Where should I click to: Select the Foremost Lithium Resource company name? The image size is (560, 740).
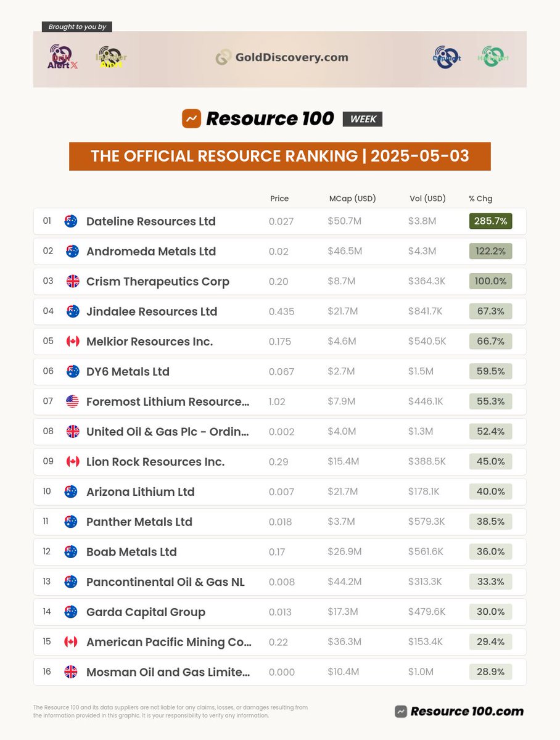pos(168,402)
